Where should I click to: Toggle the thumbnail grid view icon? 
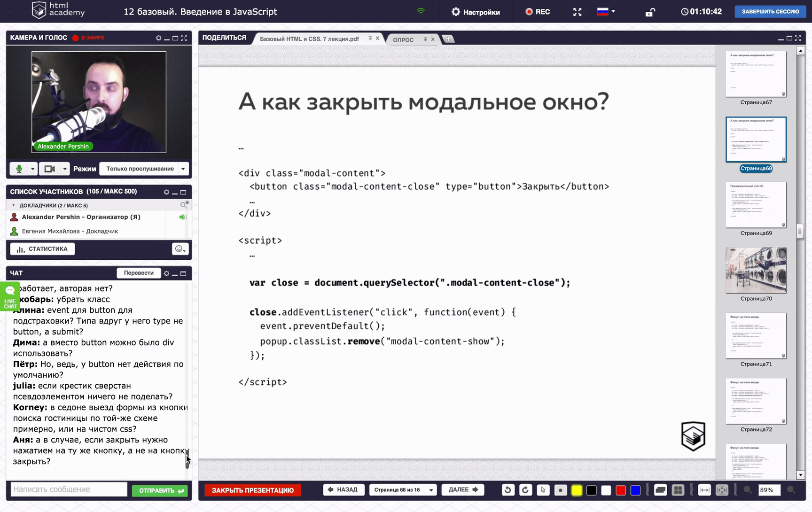678,490
